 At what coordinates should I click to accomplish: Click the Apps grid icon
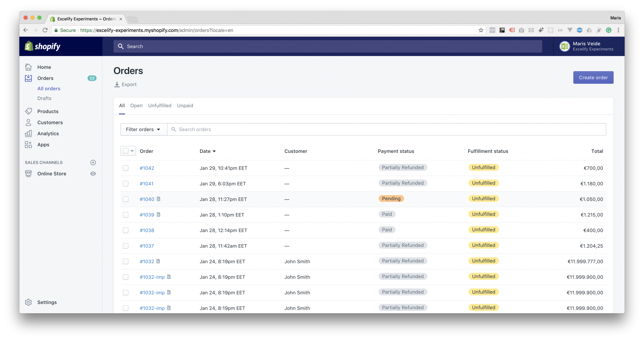28,144
